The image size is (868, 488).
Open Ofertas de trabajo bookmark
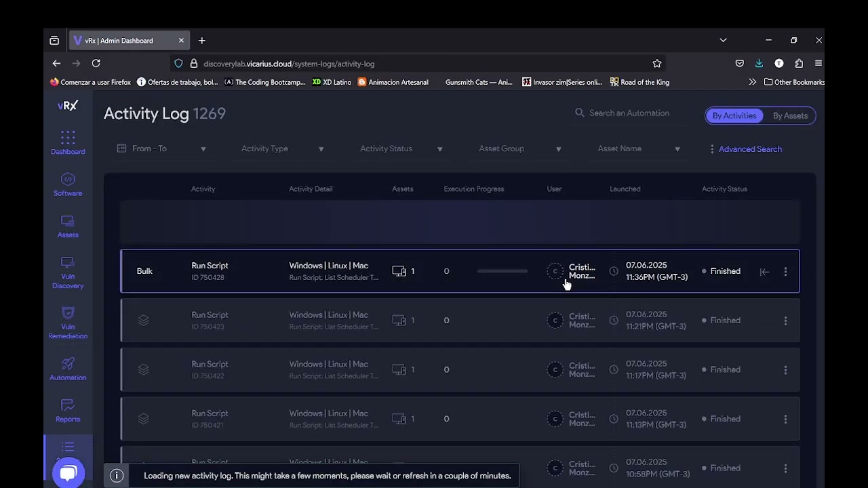178,82
